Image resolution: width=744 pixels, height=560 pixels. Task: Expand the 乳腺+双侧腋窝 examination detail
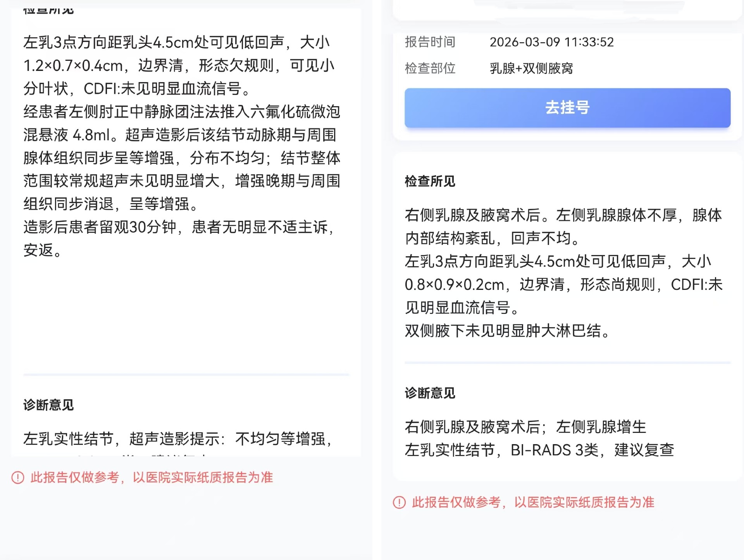(x=532, y=68)
